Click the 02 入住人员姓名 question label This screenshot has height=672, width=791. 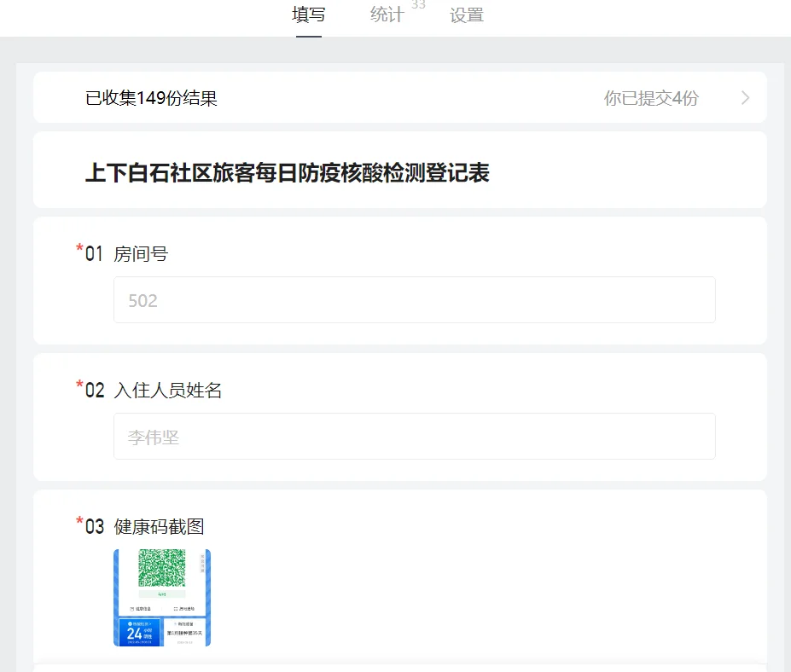154,390
